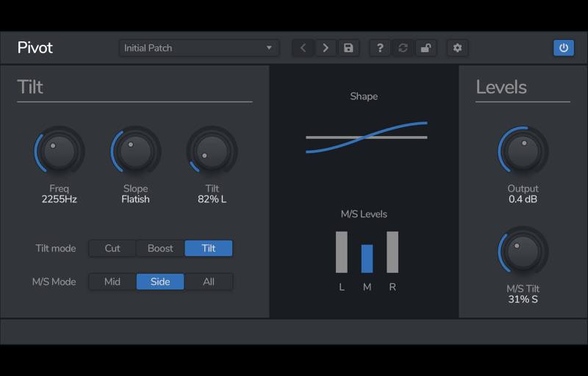Image resolution: width=588 pixels, height=376 pixels.
Task: Set M/S Mode to All
Action: pyautogui.click(x=209, y=282)
